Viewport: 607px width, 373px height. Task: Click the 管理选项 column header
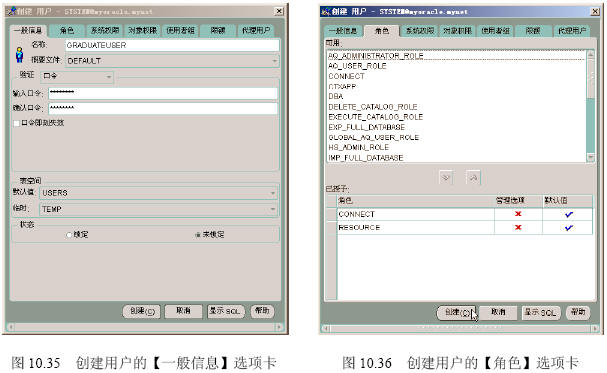(518, 200)
